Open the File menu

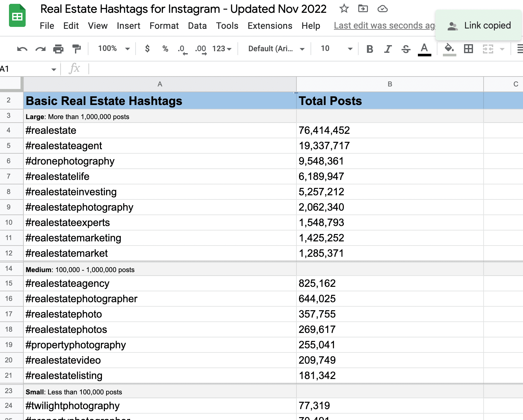point(47,26)
